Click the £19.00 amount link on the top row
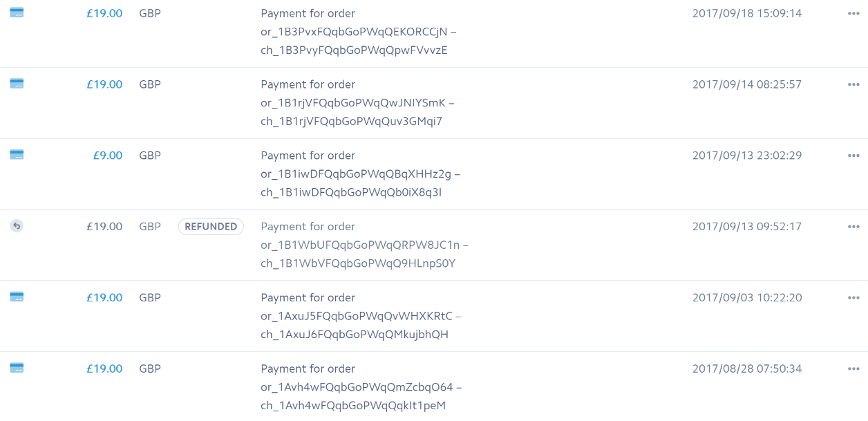 pos(104,13)
